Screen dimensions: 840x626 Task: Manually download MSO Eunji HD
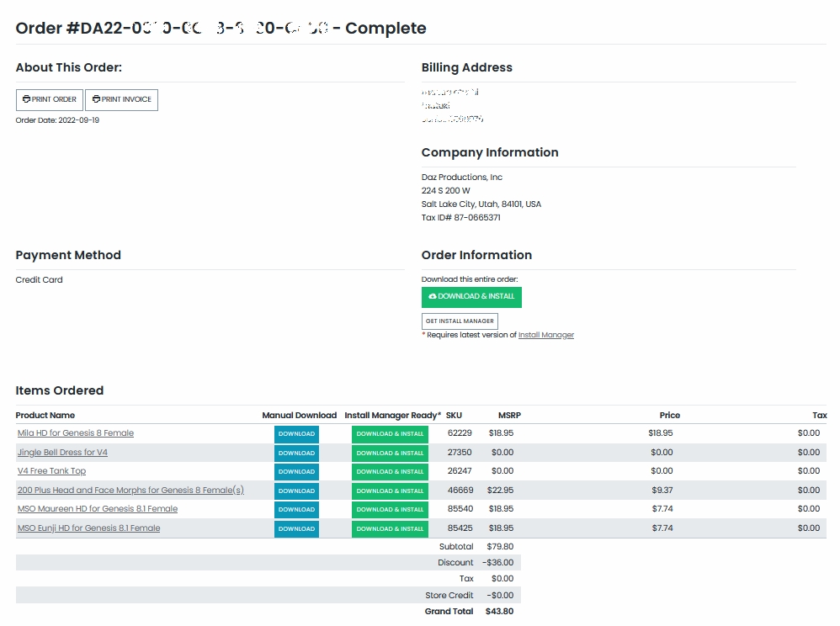(296, 529)
